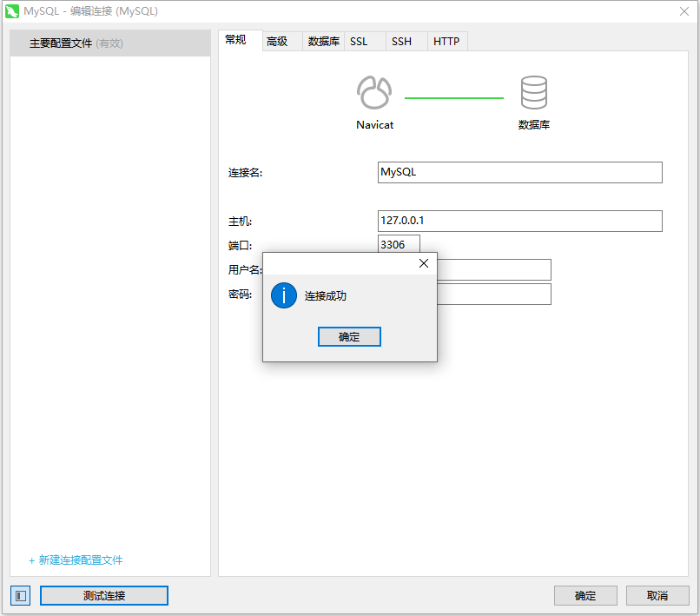The width and height of the screenshot is (700, 616).
Task: Open the HTTP tab
Action: click(x=446, y=40)
